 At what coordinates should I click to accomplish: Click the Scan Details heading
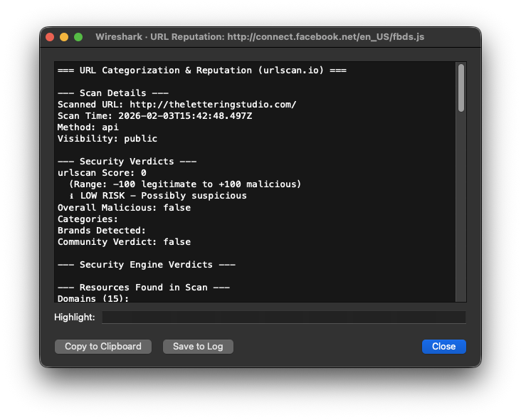click(x=113, y=93)
